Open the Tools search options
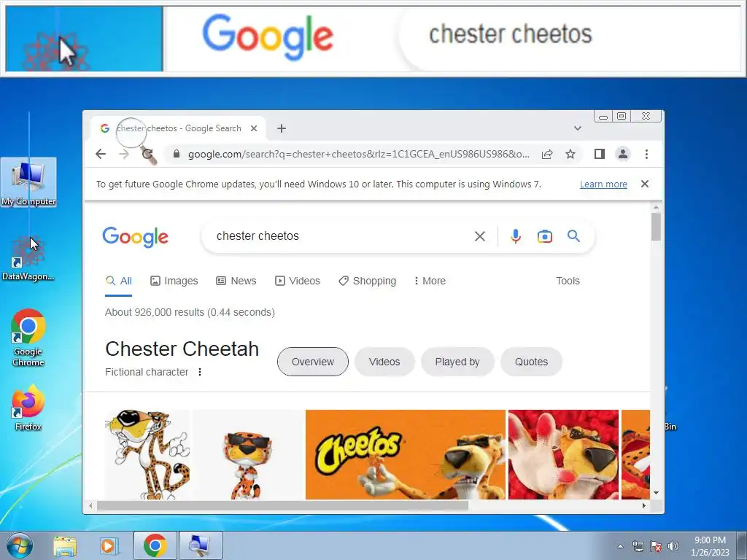 (568, 281)
